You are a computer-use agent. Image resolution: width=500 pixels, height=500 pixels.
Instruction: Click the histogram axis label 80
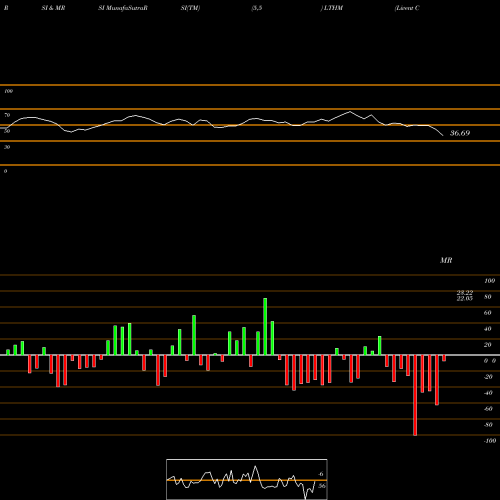tap(487, 297)
